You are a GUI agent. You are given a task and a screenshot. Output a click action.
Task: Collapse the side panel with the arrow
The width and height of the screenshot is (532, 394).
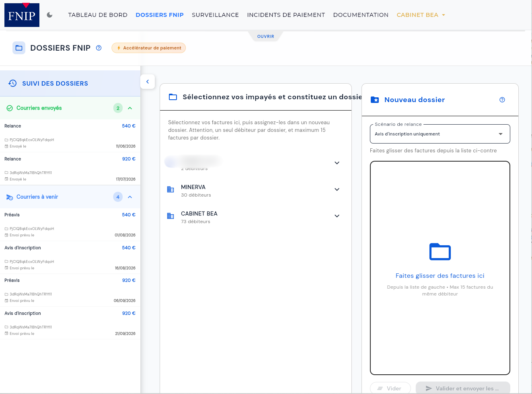[x=148, y=82]
